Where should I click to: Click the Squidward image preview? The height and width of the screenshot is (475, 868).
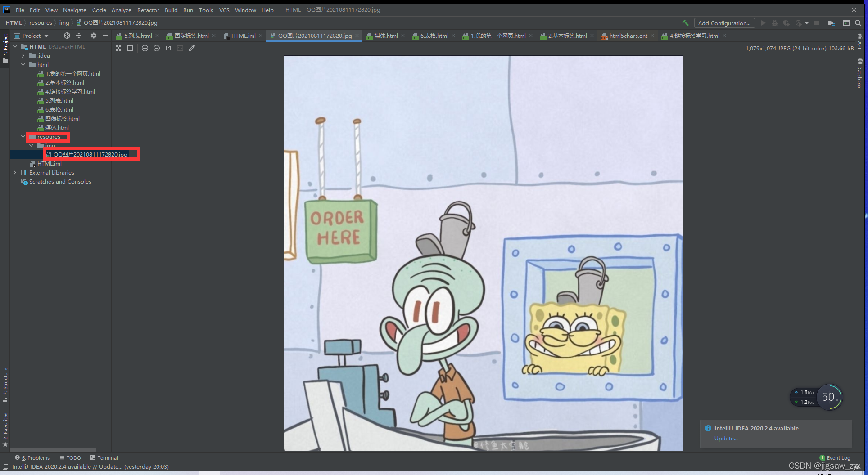point(483,253)
